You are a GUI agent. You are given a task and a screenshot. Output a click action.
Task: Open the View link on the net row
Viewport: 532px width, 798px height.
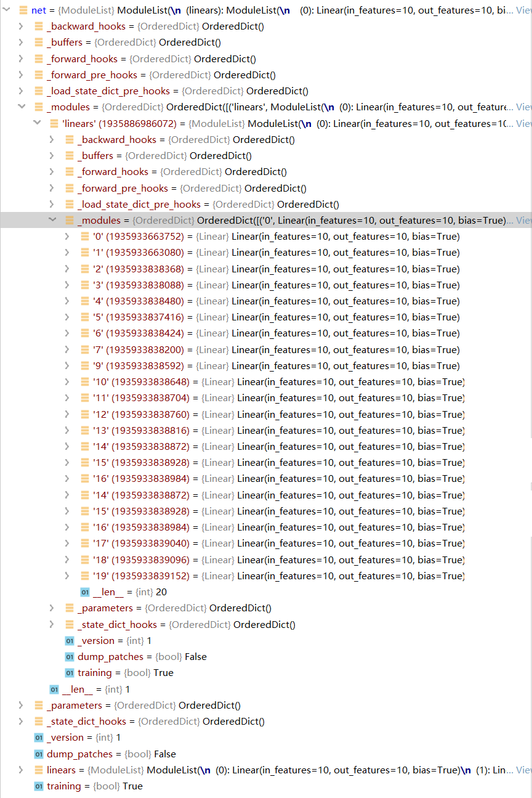523,10
